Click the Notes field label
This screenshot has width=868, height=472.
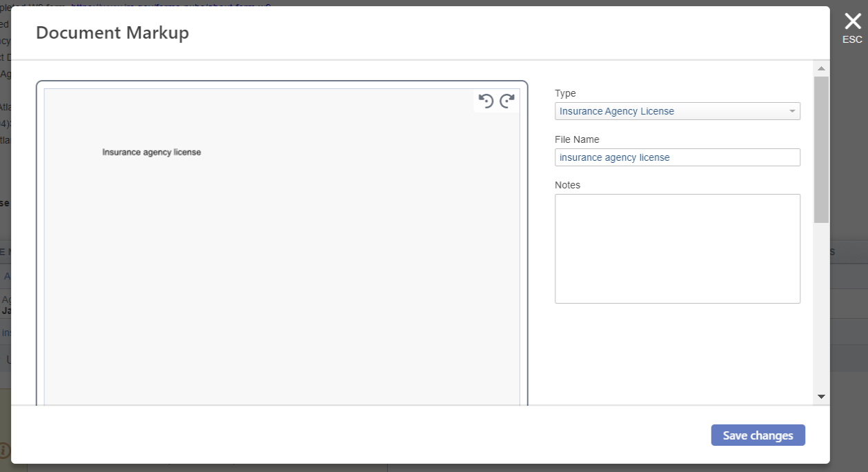(x=567, y=185)
